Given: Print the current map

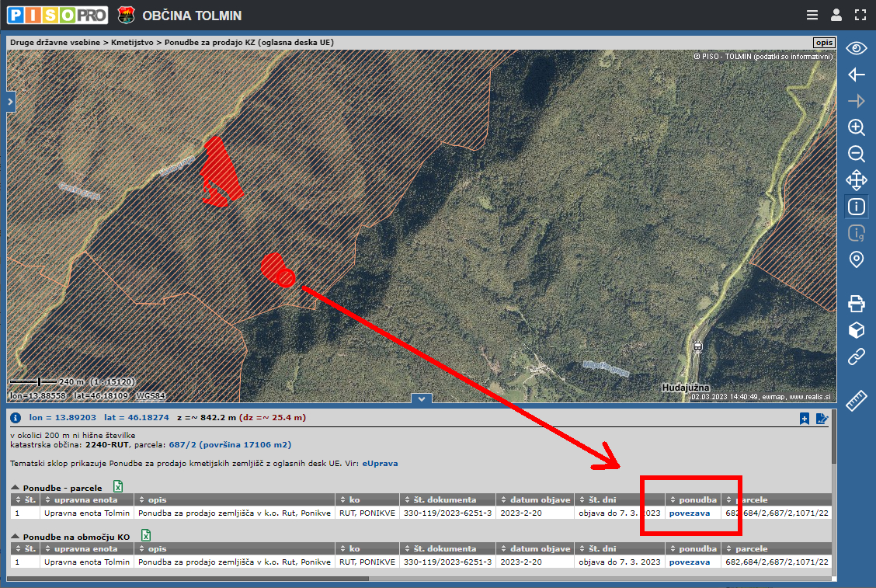Looking at the screenshot, I should [x=856, y=303].
